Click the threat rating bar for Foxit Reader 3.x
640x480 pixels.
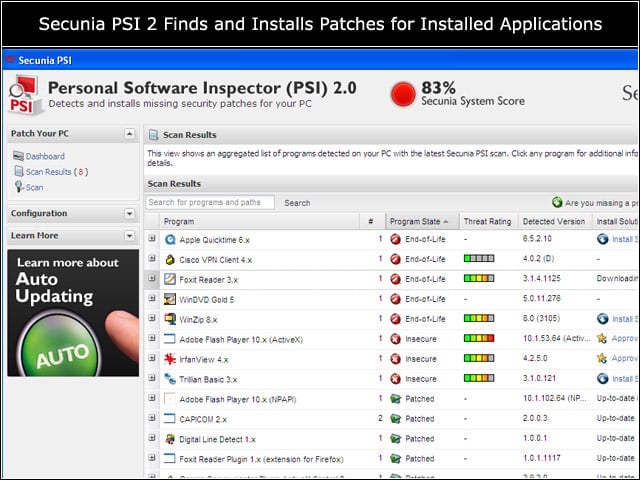tap(479, 278)
